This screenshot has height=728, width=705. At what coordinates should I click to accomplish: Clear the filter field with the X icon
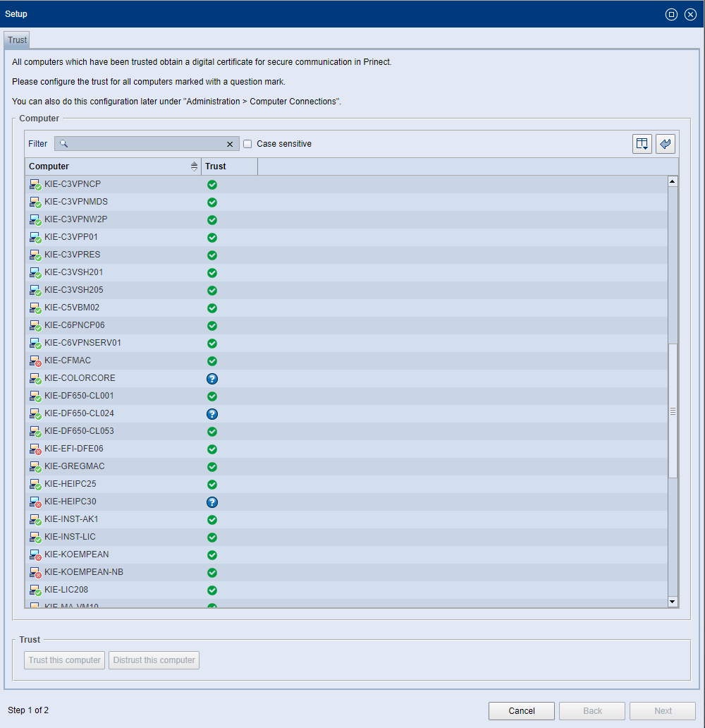coord(230,144)
